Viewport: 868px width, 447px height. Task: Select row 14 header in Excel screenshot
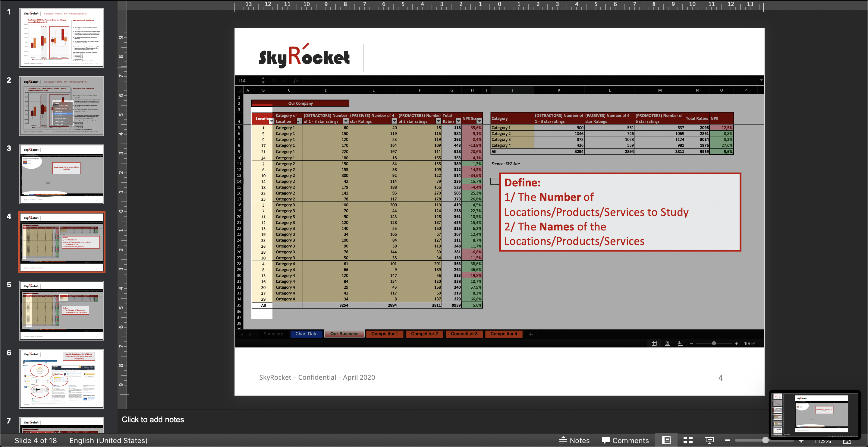tap(239, 181)
